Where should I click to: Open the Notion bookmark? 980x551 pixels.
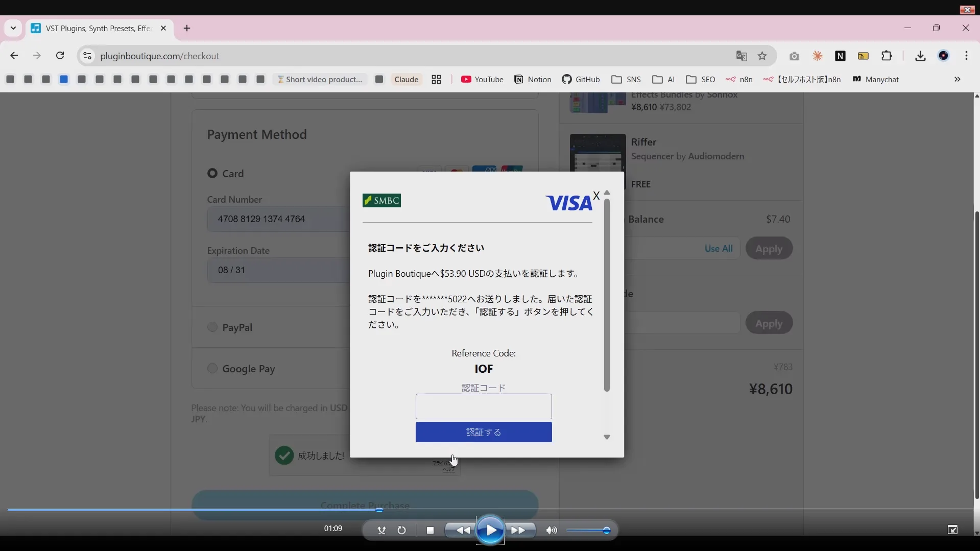pyautogui.click(x=532, y=79)
